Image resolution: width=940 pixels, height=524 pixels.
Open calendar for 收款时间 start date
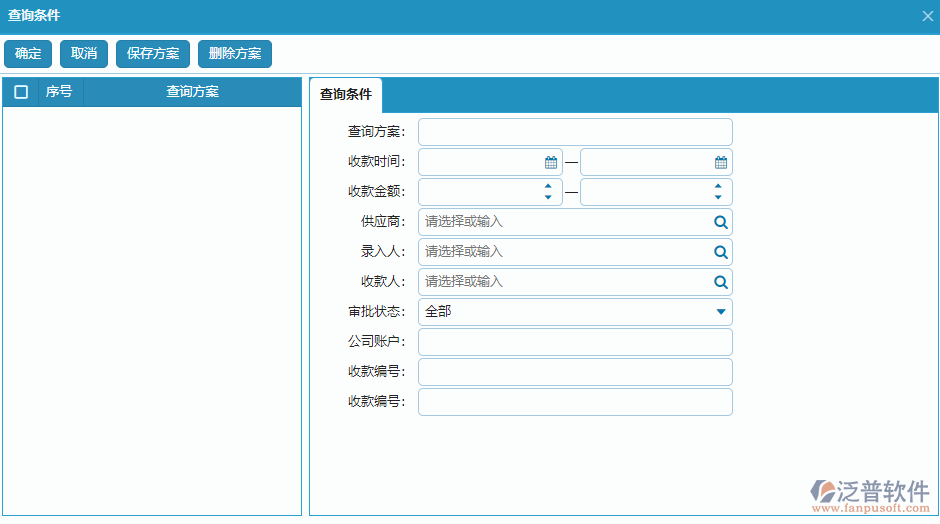550,162
